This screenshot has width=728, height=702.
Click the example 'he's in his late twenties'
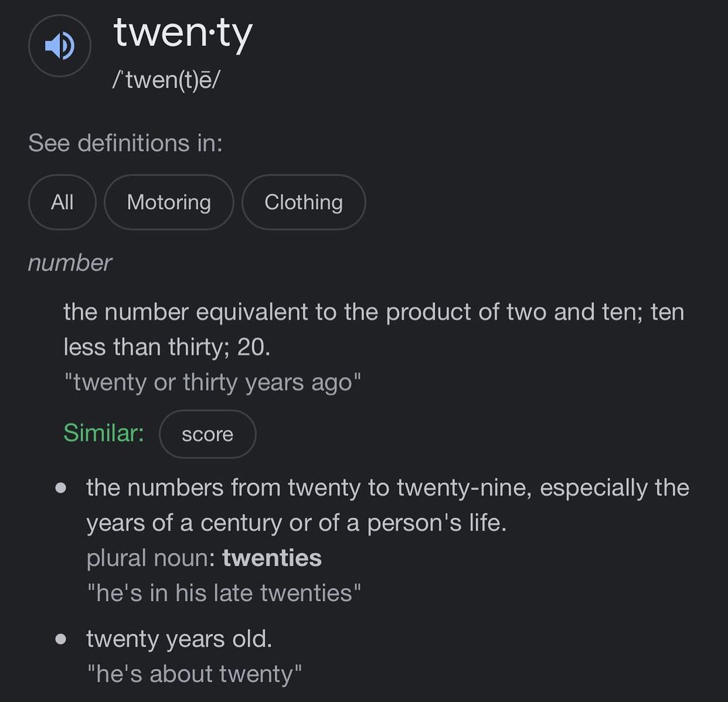224,593
